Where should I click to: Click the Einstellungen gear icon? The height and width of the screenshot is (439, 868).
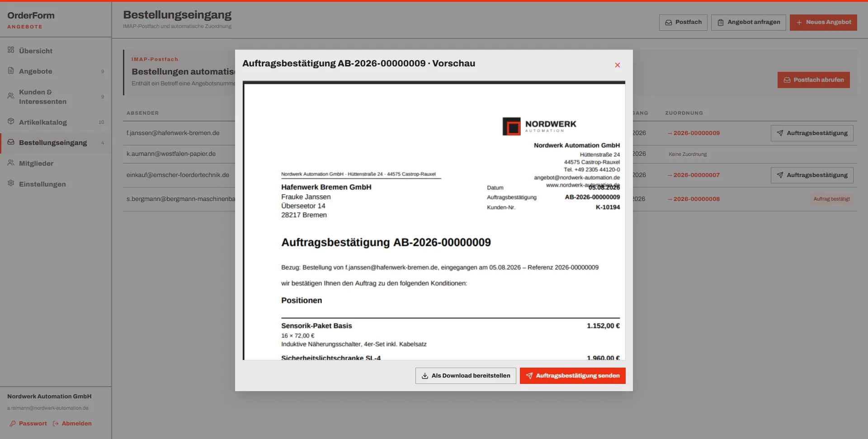pos(11,184)
